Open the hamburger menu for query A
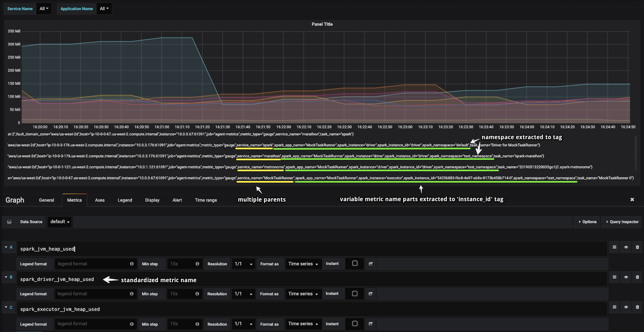This screenshot has width=644, height=332. pyautogui.click(x=614, y=247)
